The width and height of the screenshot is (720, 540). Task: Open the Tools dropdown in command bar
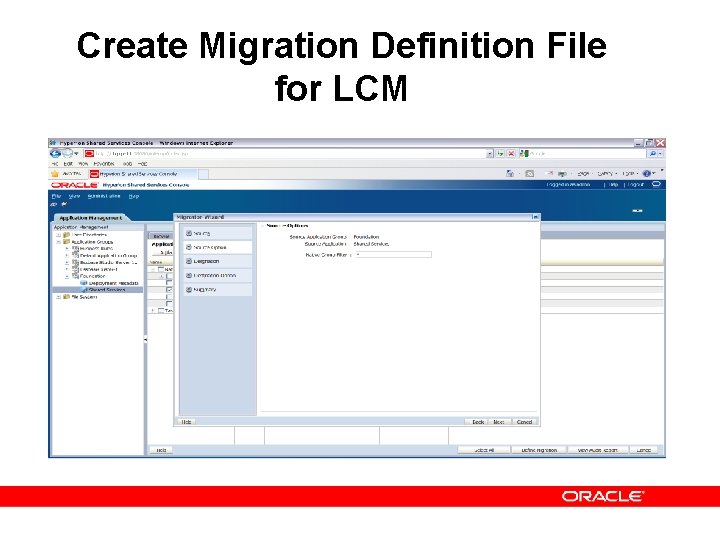tap(630, 174)
